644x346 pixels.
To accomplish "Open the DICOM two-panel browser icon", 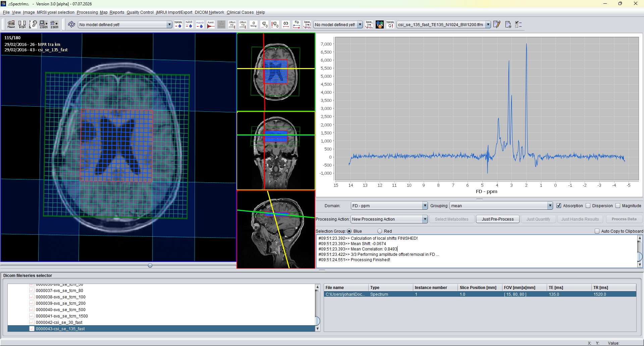I will 22,24.
